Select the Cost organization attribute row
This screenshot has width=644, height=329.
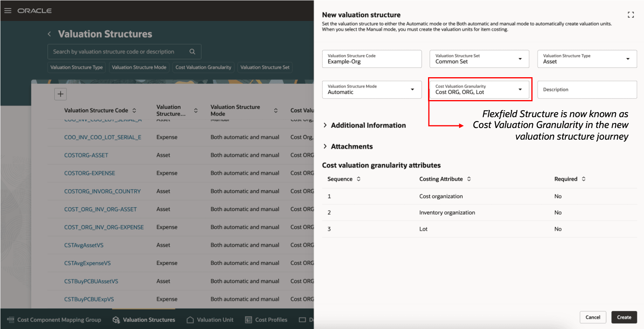[x=479, y=196]
